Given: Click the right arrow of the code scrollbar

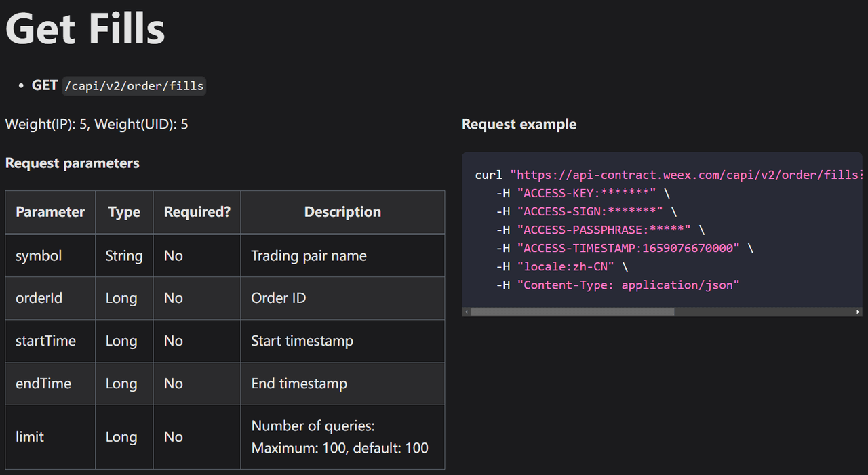Looking at the screenshot, I should [x=858, y=312].
